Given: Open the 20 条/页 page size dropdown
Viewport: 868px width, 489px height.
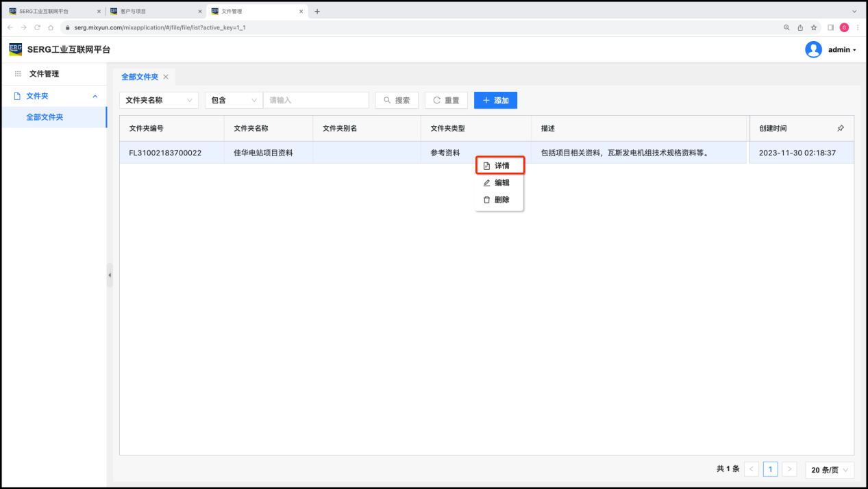Looking at the screenshot, I should (x=830, y=469).
